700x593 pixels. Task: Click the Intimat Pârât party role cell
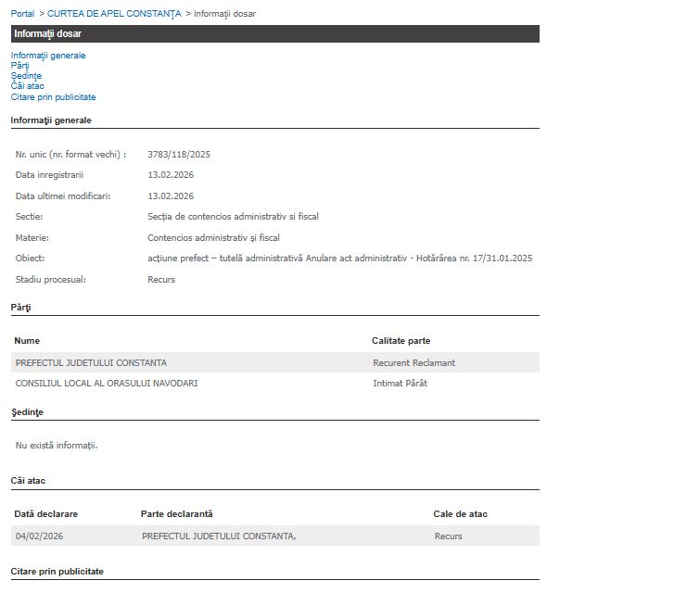coord(400,383)
